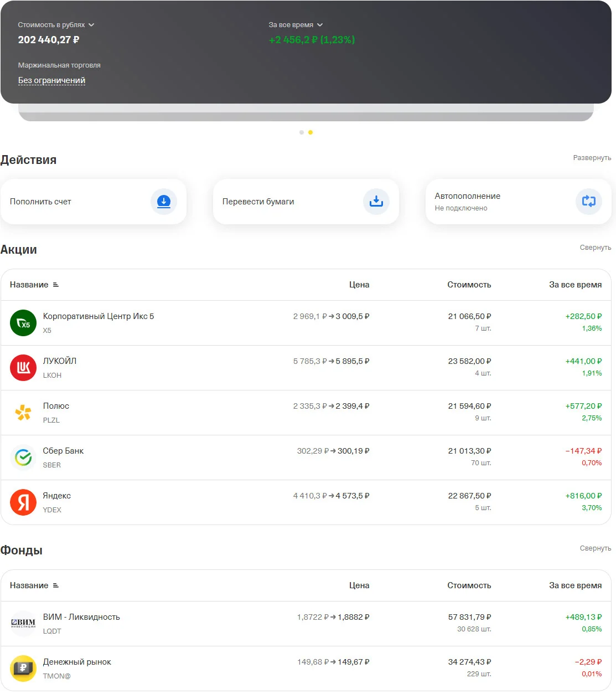
Task: Click the Маржинальная торговля label
Action: [x=59, y=65]
